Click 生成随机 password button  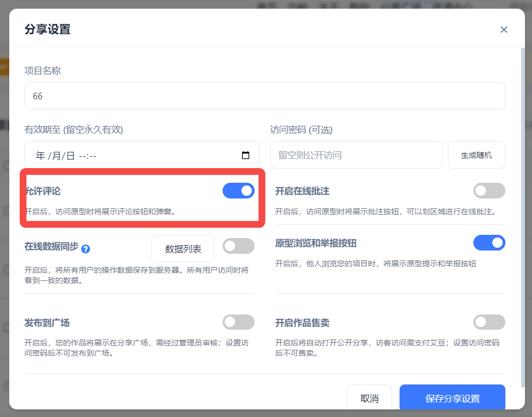click(x=477, y=155)
